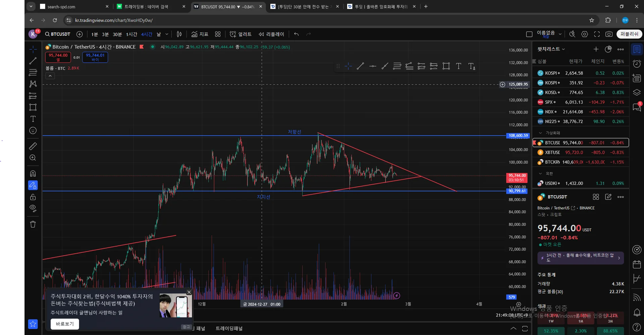644x335 pixels.
Task: Open the 얼러트 alert button
Action: click(240, 34)
